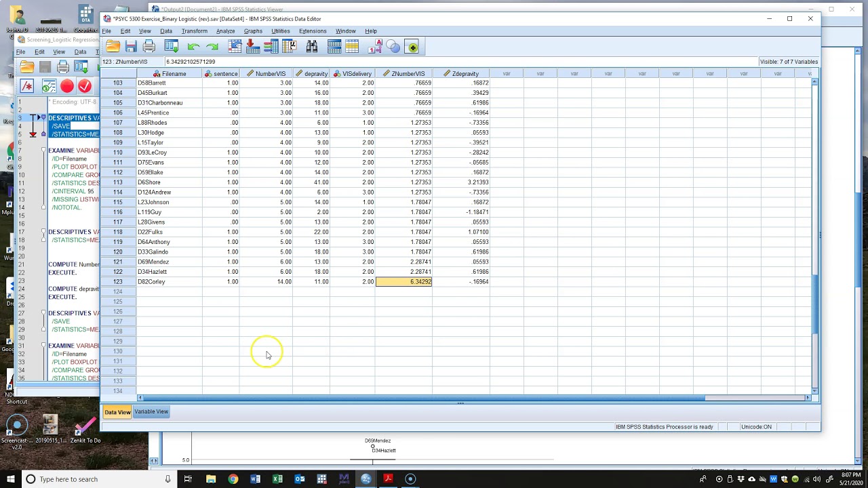
Task: Click D6Shore filename cell
Action: click(170, 182)
